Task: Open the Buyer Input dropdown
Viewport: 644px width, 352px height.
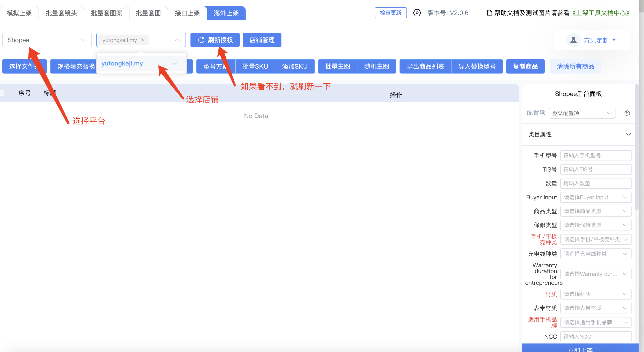Action: coord(596,197)
